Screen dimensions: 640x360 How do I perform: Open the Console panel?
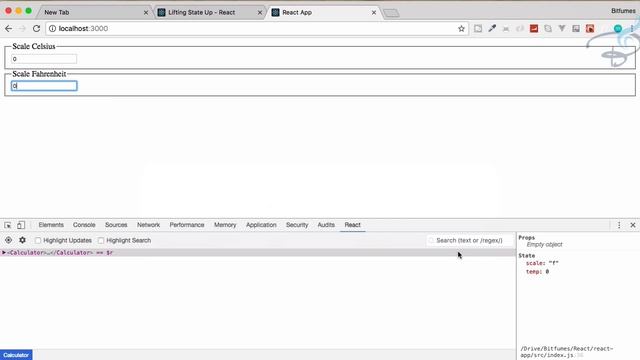84,225
